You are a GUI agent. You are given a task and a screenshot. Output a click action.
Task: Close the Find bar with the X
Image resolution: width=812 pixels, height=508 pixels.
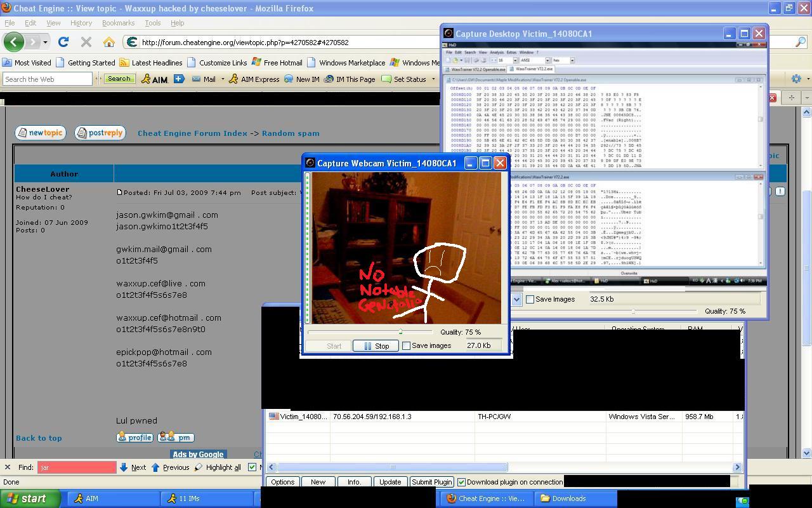pyautogui.click(x=7, y=467)
